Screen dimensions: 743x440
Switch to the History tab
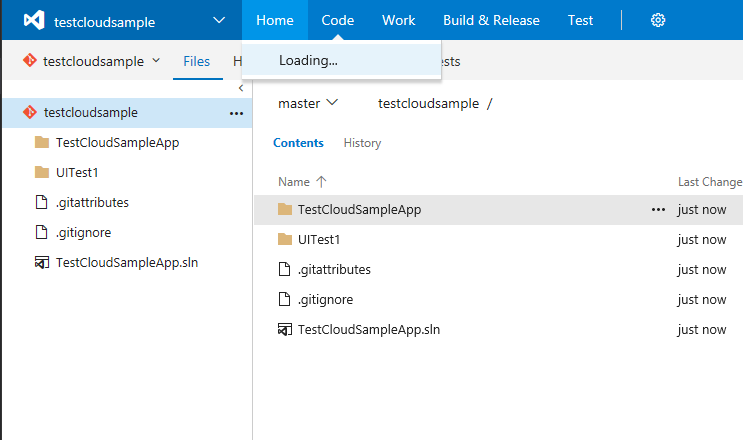point(362,143)
